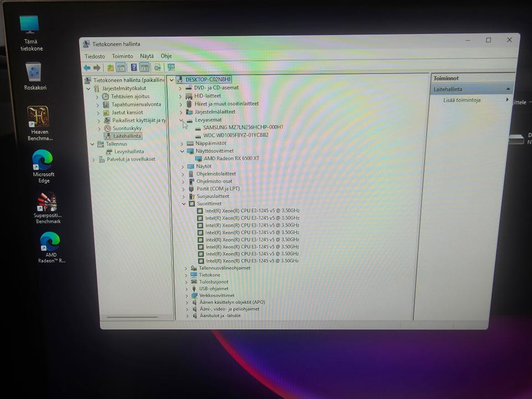Expand the Näppäimistöt category

[x=182, y=144]
